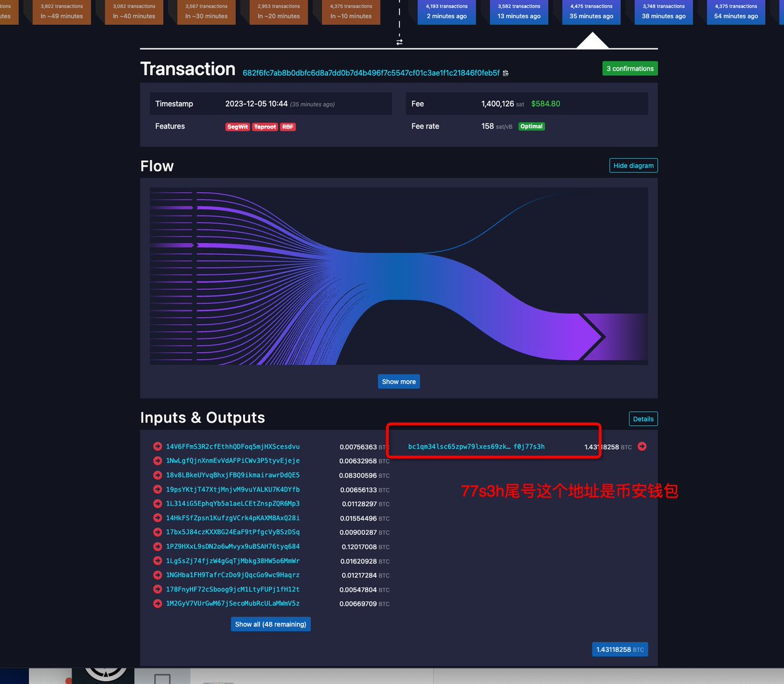
Task: Open address 1M2GyV7VUrGwM67jSecoMubRcULaMWmV5z
Action: tap(233, 604)
